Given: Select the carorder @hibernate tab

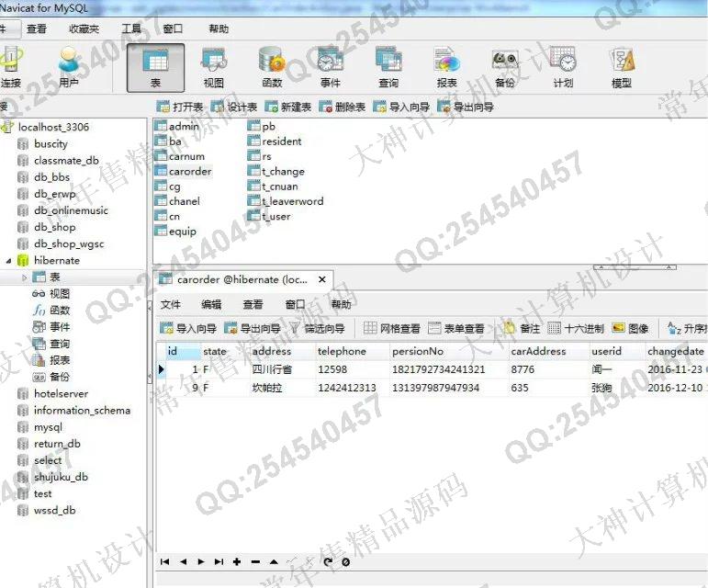Looking at the screenshot, I should 242,279.
